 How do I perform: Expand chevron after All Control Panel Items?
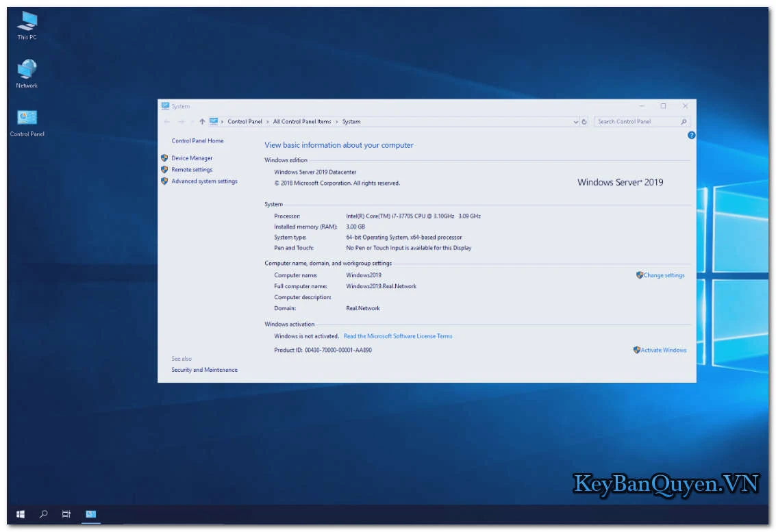coord(336,122)
